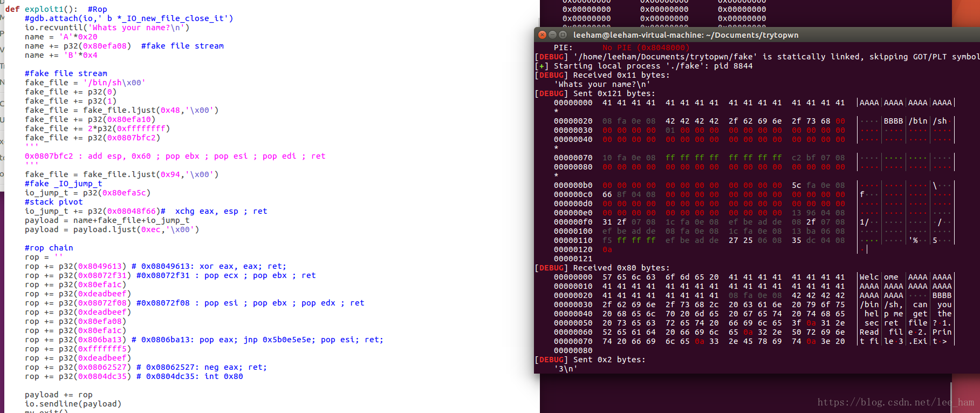
Task: Click the rop += p32(0x08062527) line
Action: coord(146,367)
